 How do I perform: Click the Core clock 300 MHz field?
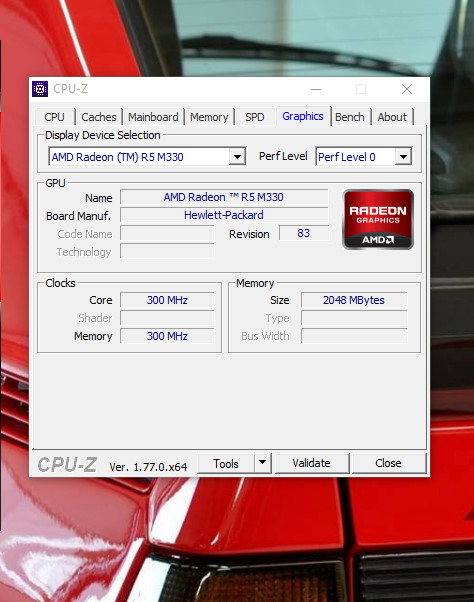point(167,300)
